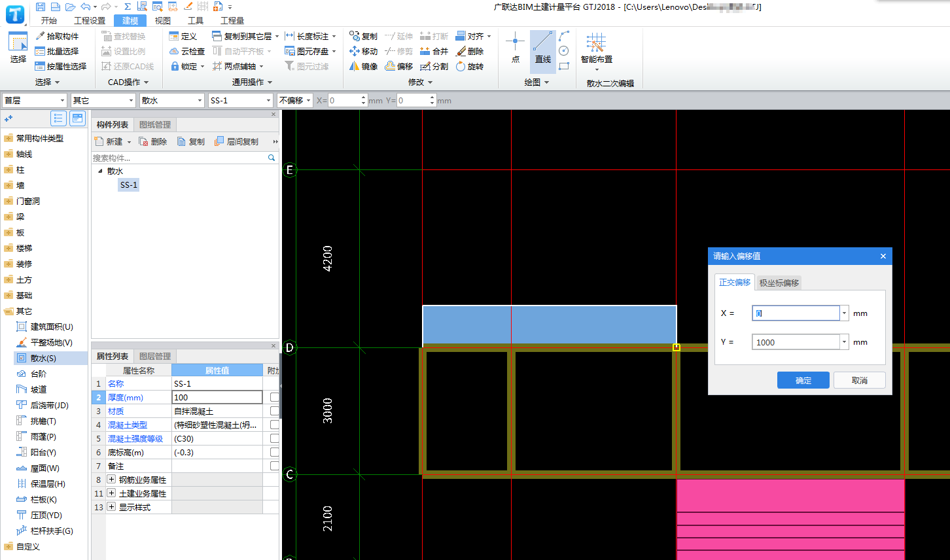Select the 移动 move tool
Viewport: 950px width, 560px height.
(x=364, y=51)
